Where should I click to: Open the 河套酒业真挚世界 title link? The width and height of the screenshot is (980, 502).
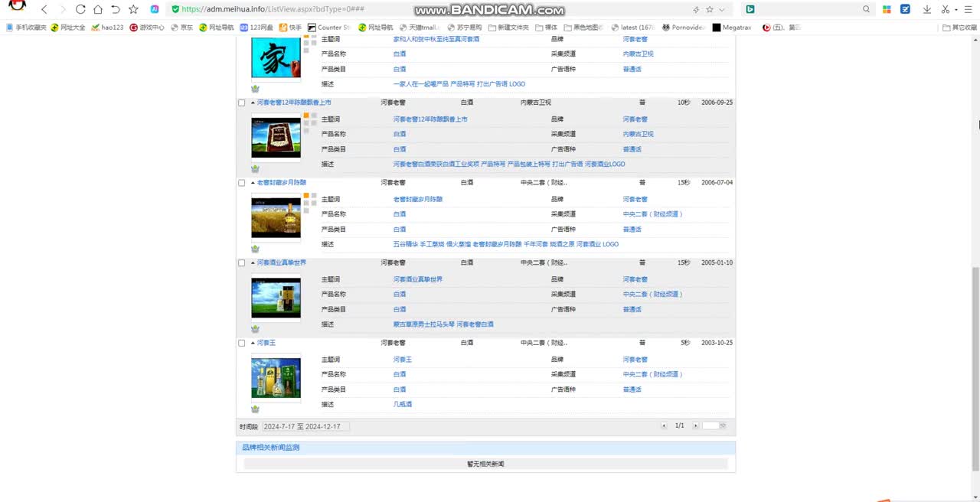pyautogui.click(x=282, y=262)
